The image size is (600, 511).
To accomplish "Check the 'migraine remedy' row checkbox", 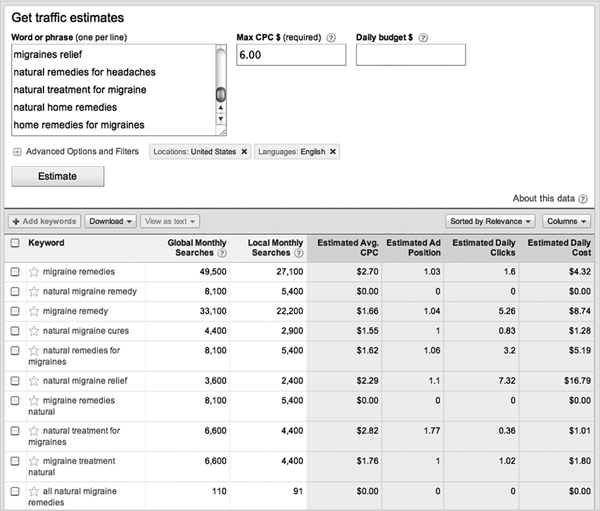I will (15, 311).
